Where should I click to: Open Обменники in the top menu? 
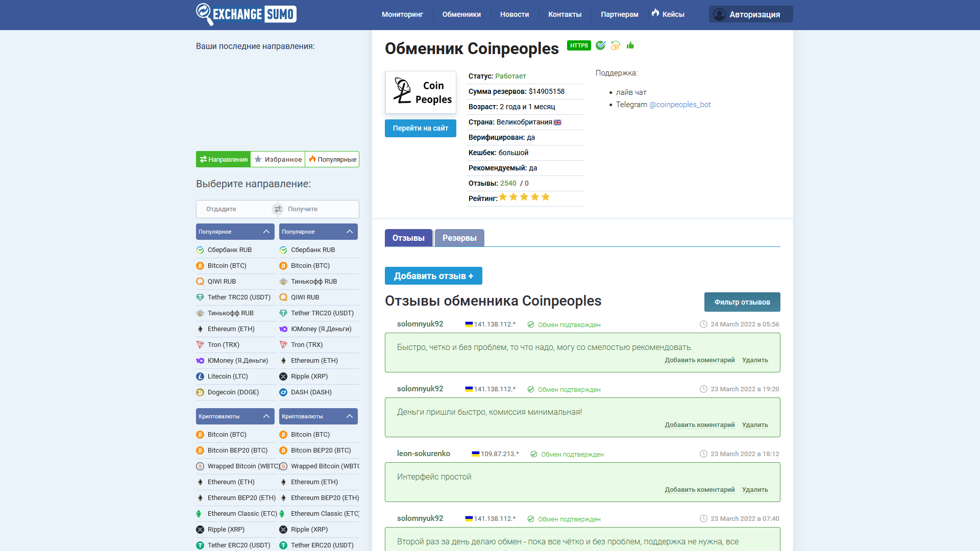pos(461,14)
